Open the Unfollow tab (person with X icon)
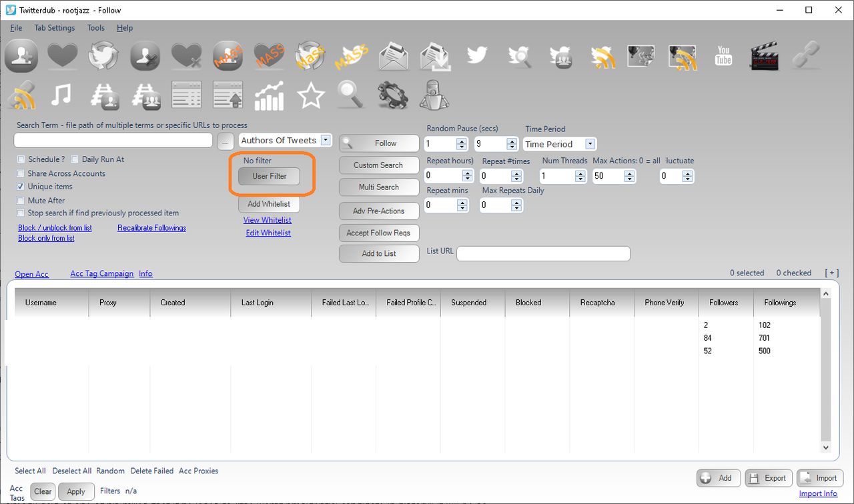The height and width of the screenshot is (504, 854). tap(145, 56)
